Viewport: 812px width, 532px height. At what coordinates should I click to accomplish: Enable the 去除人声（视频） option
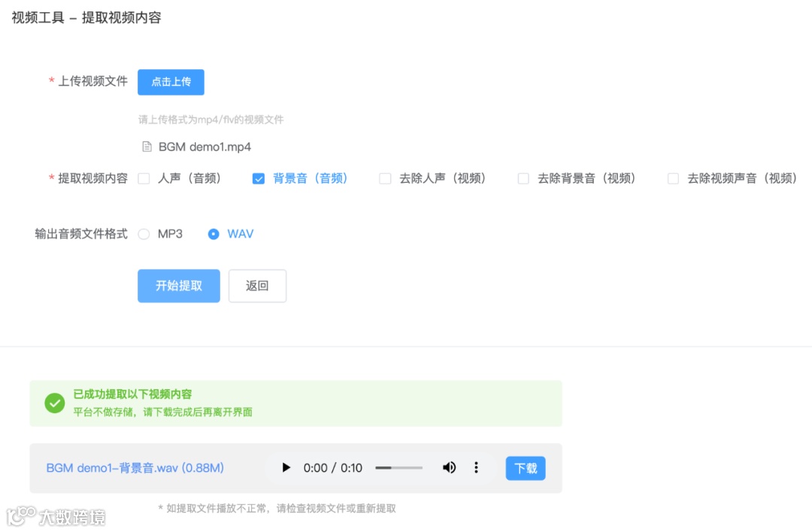(x=385, y=178)
